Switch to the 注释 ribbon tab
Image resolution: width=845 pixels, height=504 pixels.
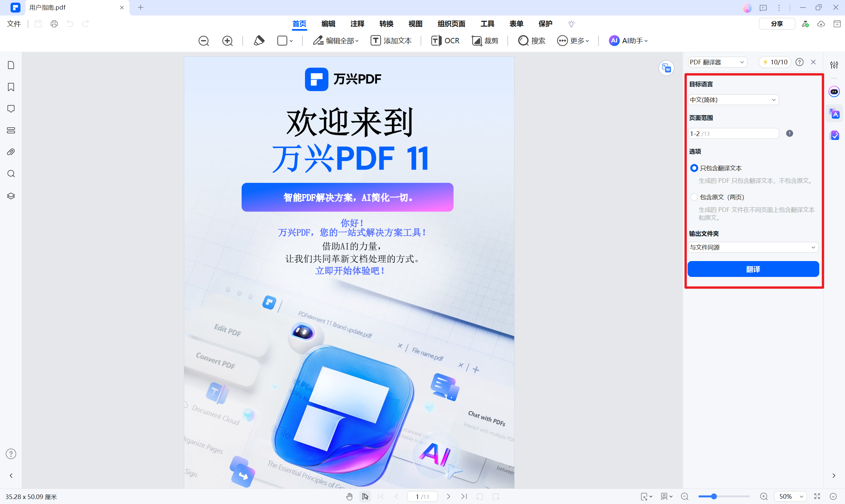357,24
